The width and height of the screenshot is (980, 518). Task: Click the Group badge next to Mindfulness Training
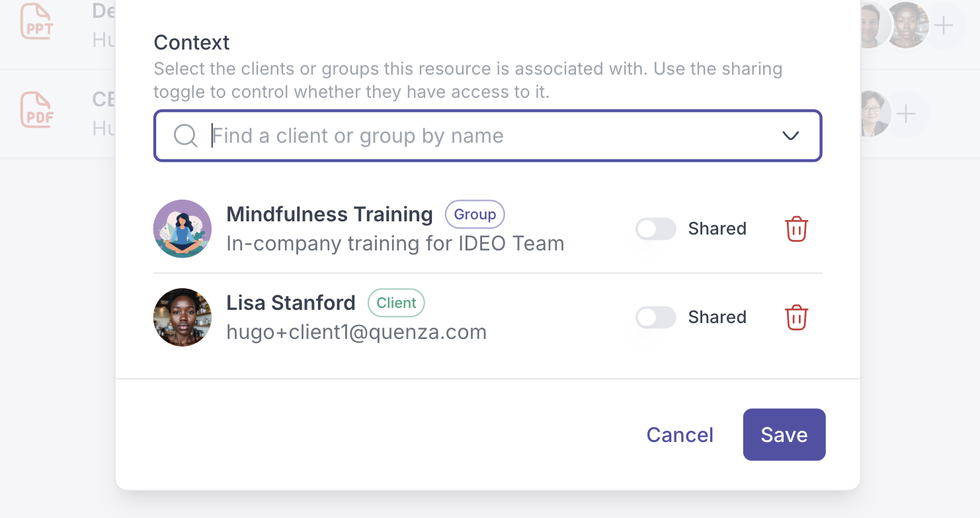(x=475, y=215)
